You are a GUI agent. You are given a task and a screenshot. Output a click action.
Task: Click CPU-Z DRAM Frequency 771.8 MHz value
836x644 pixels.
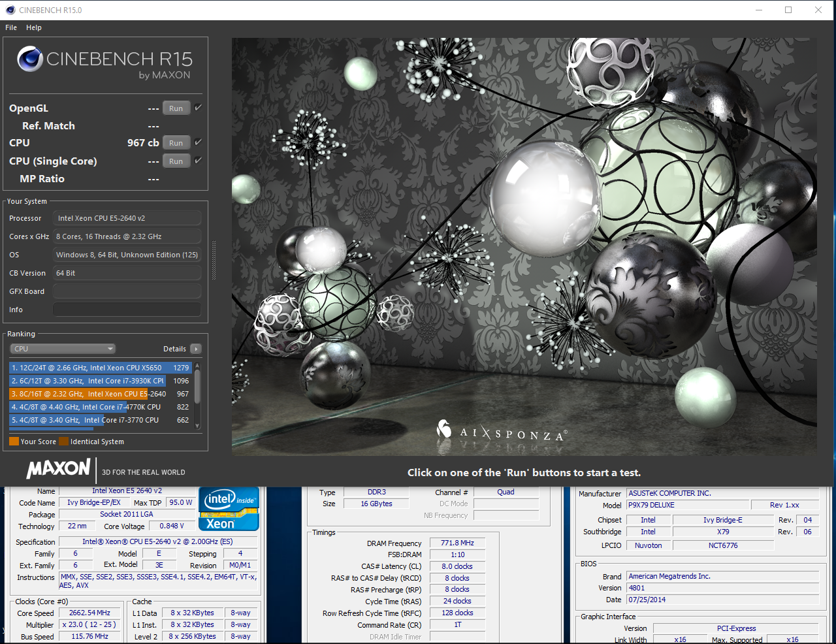click(457, 543)
